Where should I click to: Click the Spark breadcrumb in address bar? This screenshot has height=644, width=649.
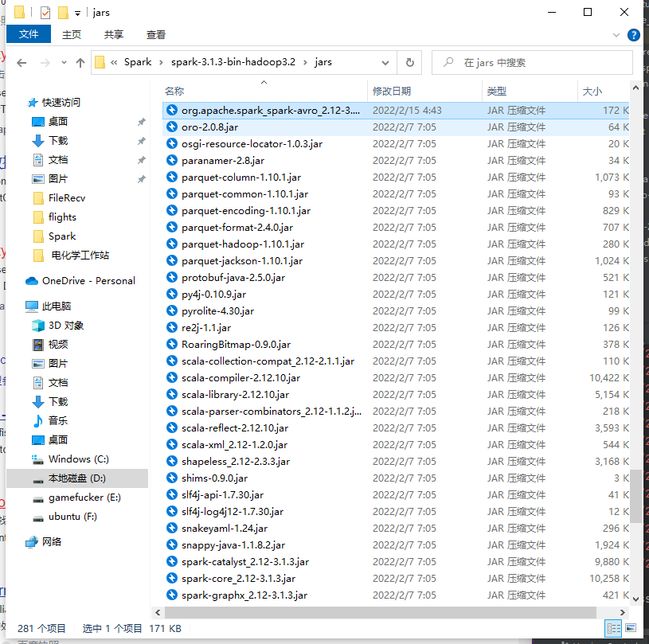138,62
